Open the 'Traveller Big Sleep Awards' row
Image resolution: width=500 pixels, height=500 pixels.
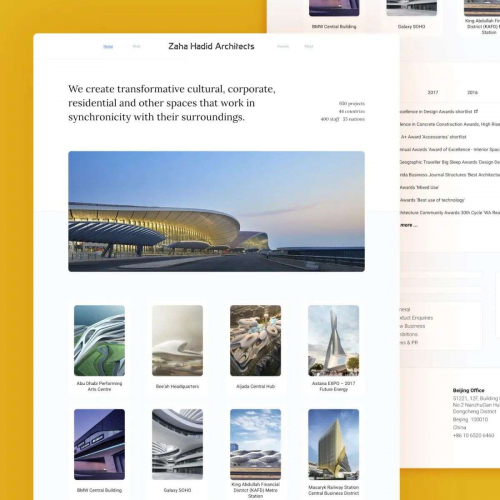point(450,162)
